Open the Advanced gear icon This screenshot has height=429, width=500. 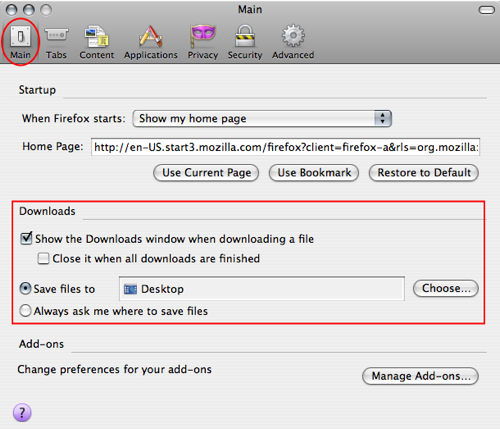click(293, 36)
